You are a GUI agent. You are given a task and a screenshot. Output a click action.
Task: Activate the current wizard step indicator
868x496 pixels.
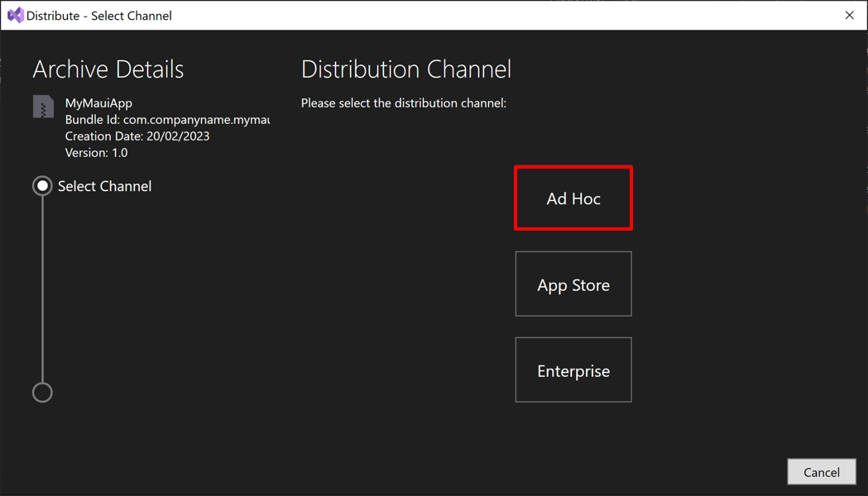[x=42, y=185]
